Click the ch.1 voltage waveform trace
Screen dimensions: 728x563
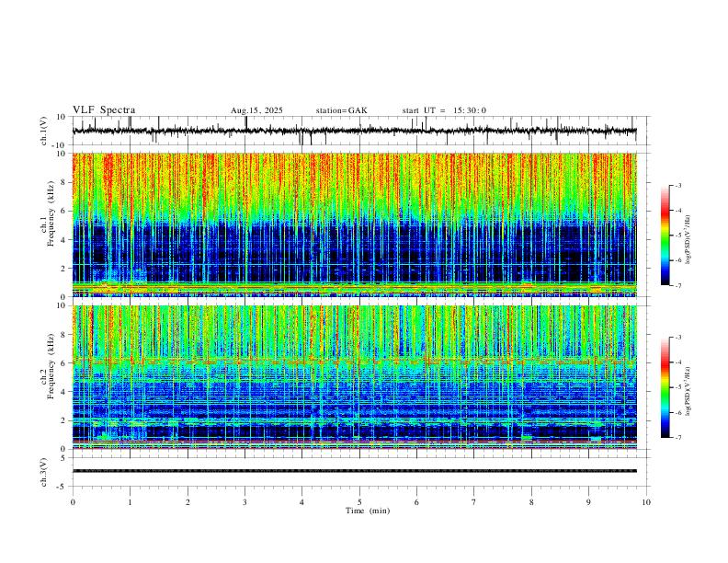[x=354, y=131]
